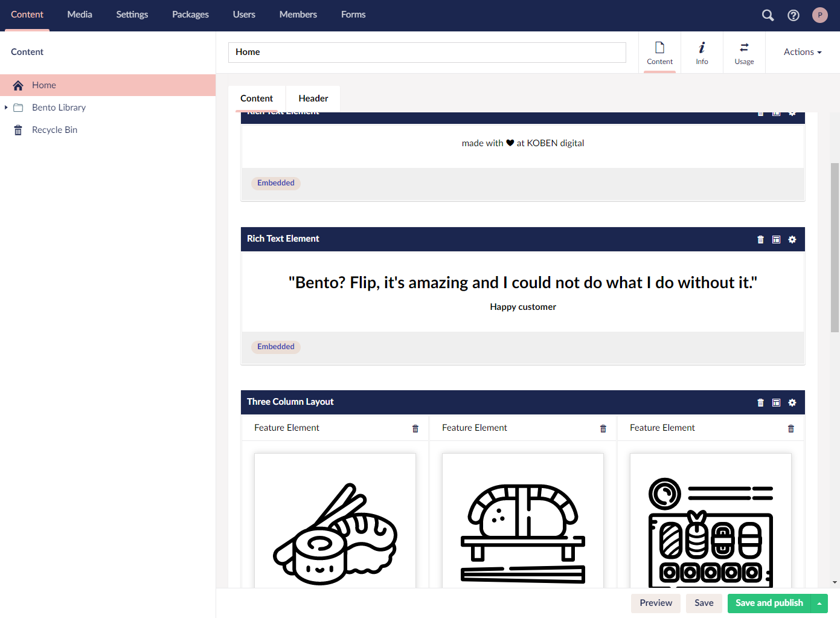Delete the first Feature Element column
This screenshot has width=840, height=618.
[x=415, y=428]
